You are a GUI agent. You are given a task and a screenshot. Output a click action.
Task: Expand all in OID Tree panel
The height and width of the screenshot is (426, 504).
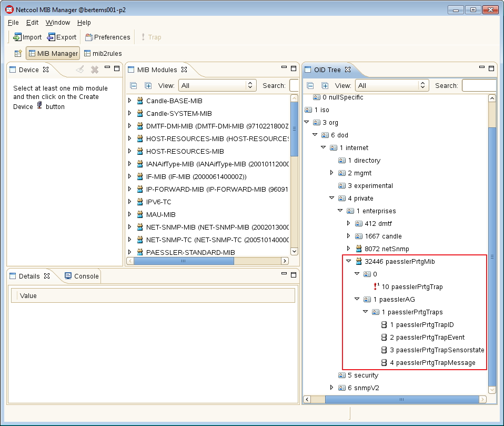point(325,86)
